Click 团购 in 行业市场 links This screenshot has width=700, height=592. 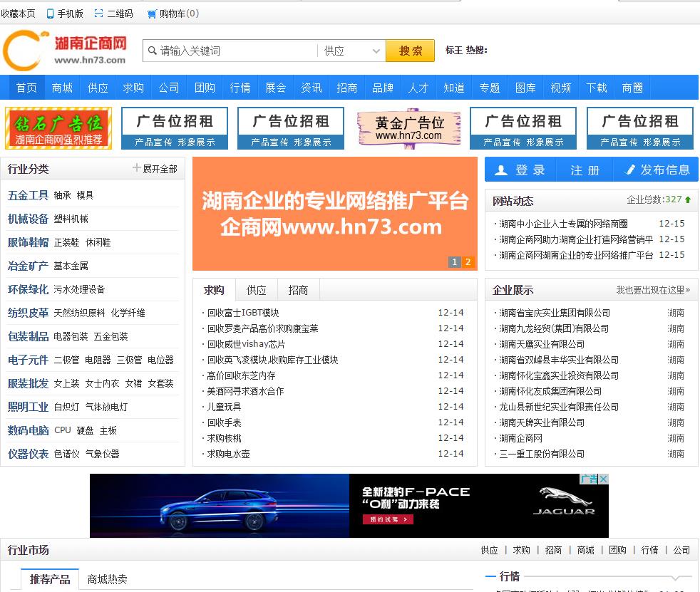click(x=617, y=550)
